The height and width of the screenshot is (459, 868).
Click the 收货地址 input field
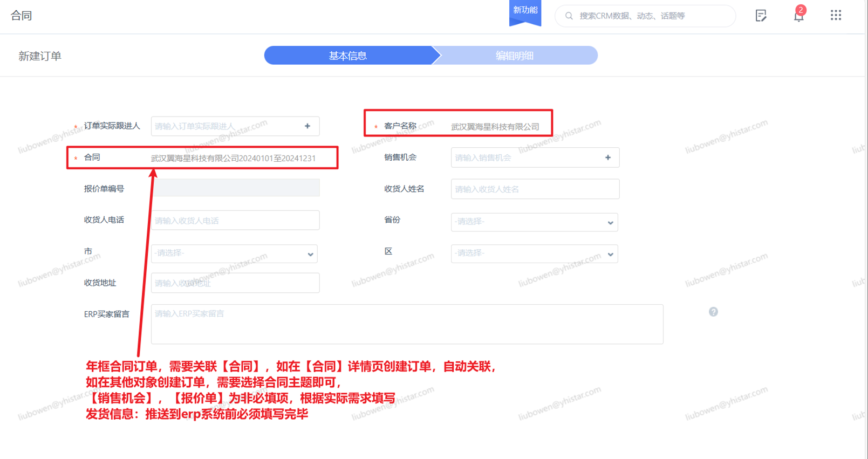point(235,283)
